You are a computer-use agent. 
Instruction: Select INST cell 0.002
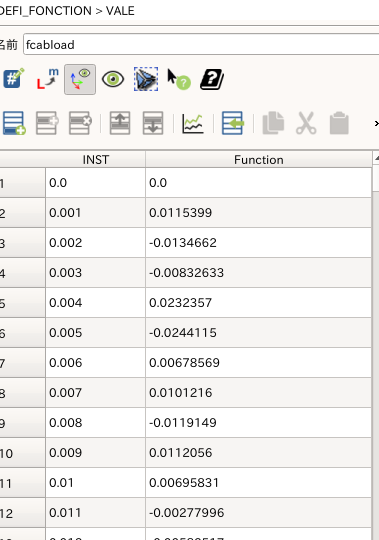pos(95,243)
